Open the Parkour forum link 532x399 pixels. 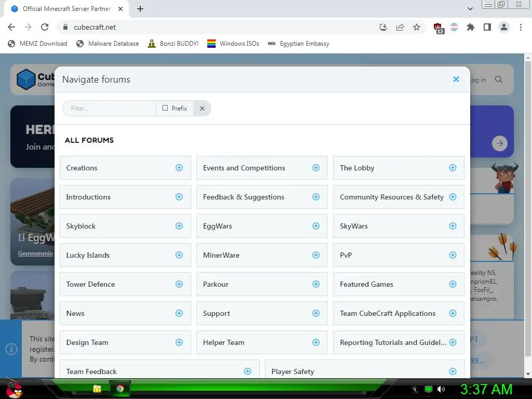click(x=216, y=284)
